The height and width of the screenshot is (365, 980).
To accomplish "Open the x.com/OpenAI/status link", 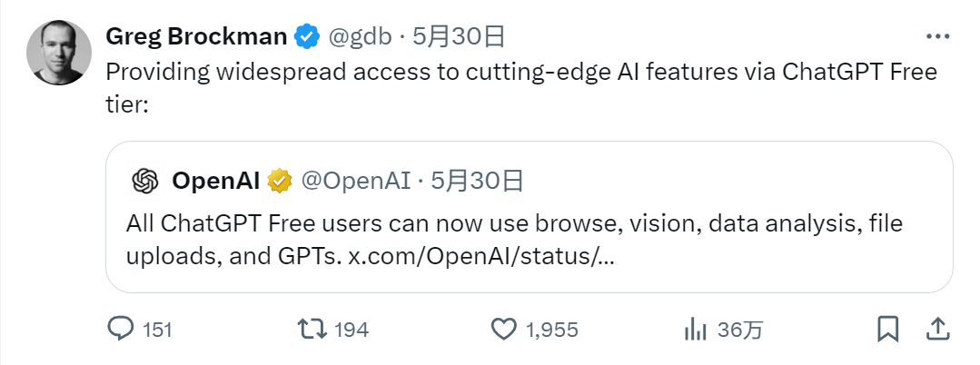I will click(x=481, y=257).
